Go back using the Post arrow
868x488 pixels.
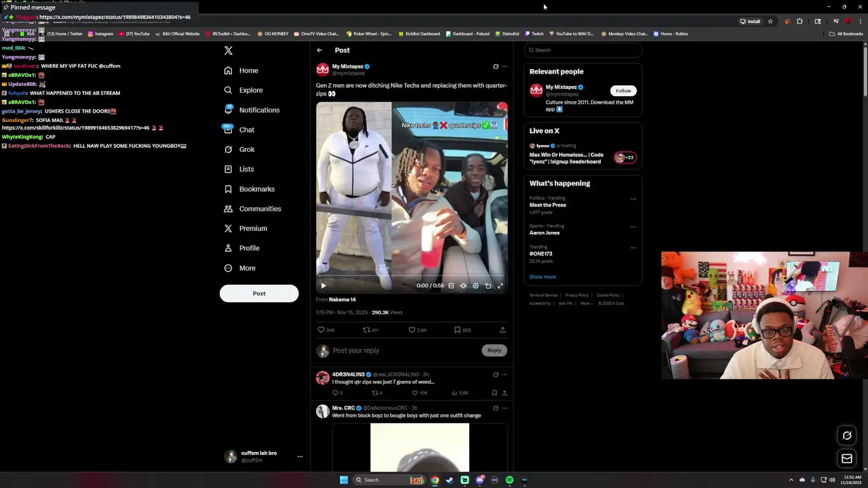pyautogui.click(x=319, y=50)
